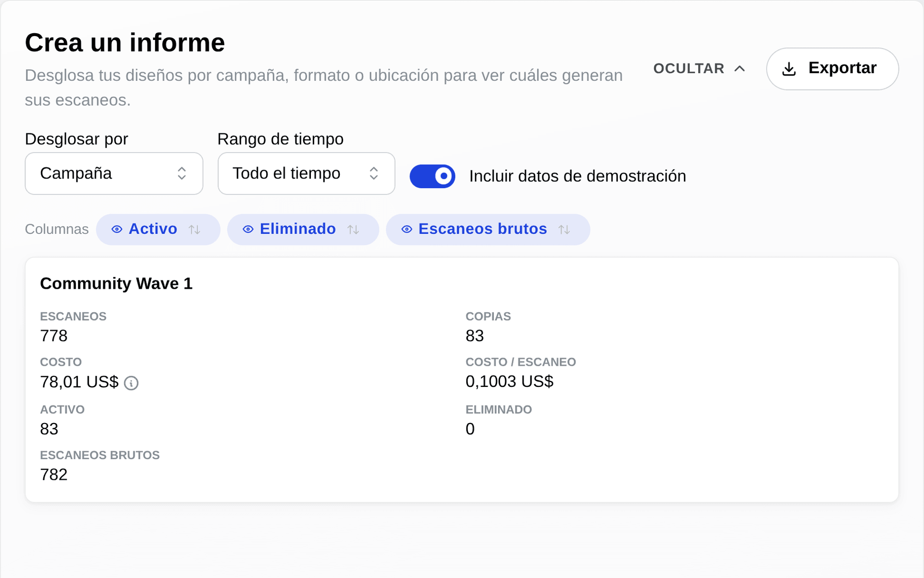Click the OCULTAR text button
This screenshot has height=578, width=924.
click(x=689, y=68)
